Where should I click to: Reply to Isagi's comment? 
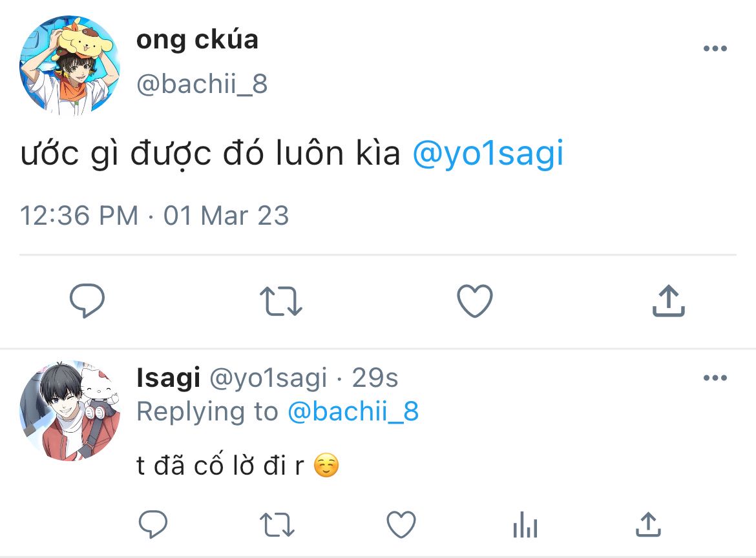click(153, 524)
